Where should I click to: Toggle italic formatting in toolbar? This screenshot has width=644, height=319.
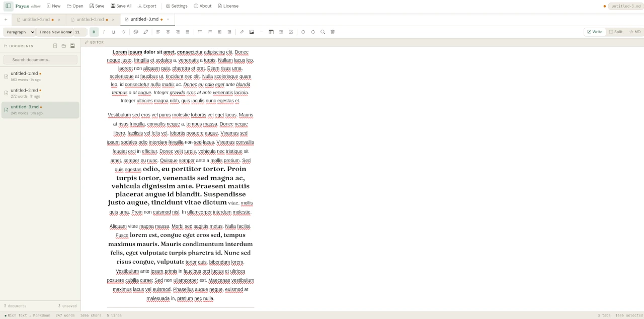click(103, 32)
